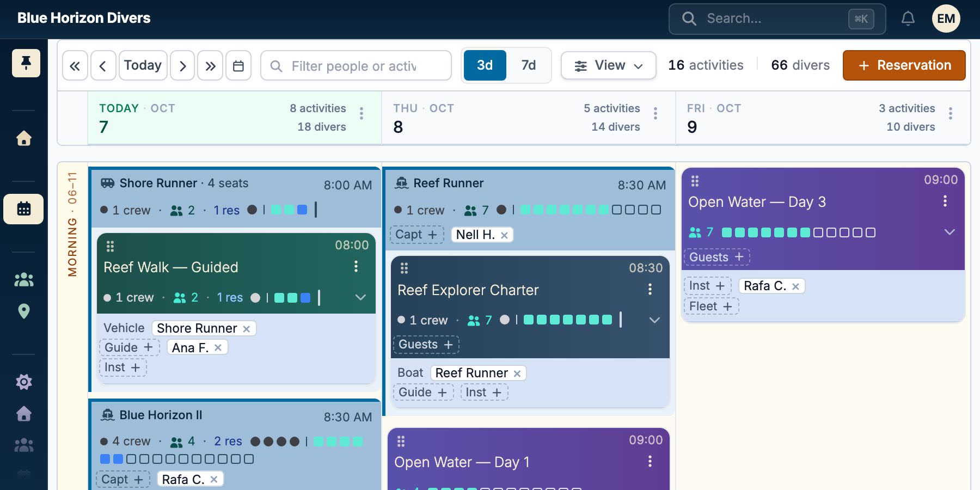The image size is (980, 490).
Task: Open Reef Walk — Guided kebab menu
Action: pos(356,266)
